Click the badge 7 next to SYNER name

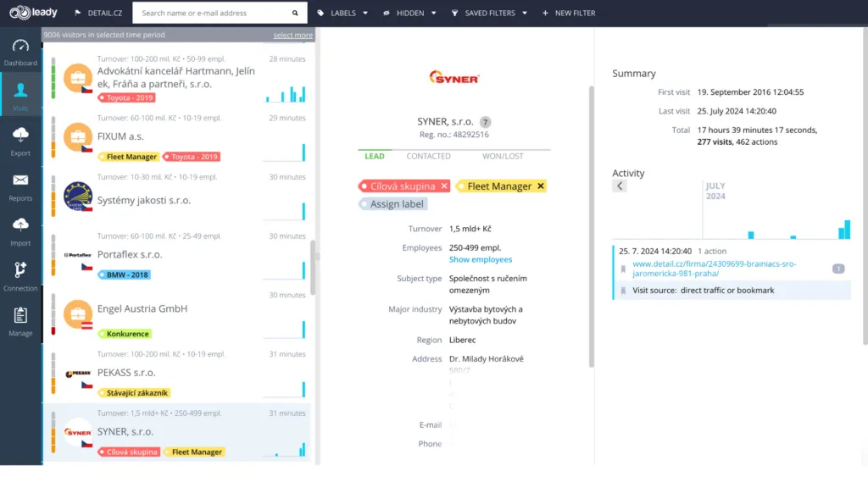point(485,122)
